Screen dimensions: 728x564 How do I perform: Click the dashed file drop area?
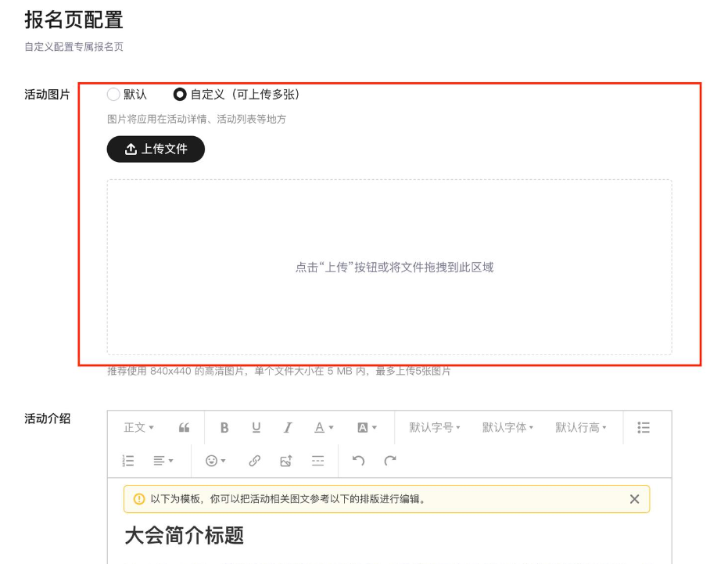click(x=389, y=267)
